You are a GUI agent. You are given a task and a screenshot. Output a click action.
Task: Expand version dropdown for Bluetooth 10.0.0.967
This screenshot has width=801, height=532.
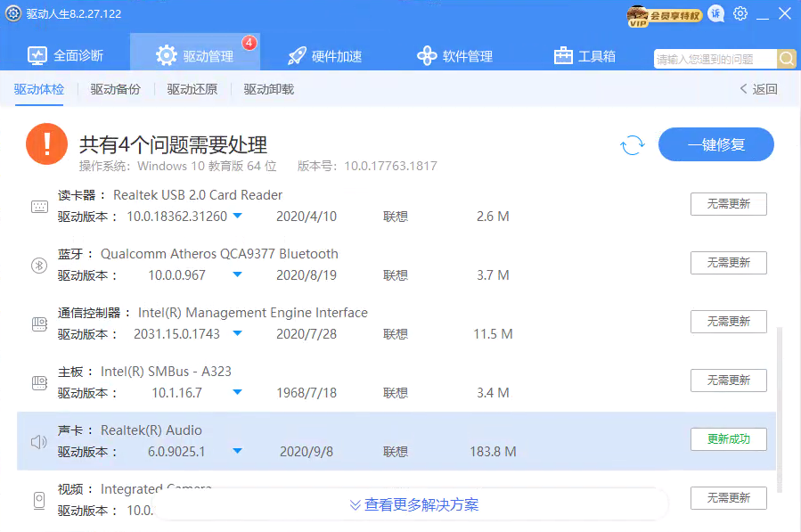pyautogui.click(x=237, y=274)
